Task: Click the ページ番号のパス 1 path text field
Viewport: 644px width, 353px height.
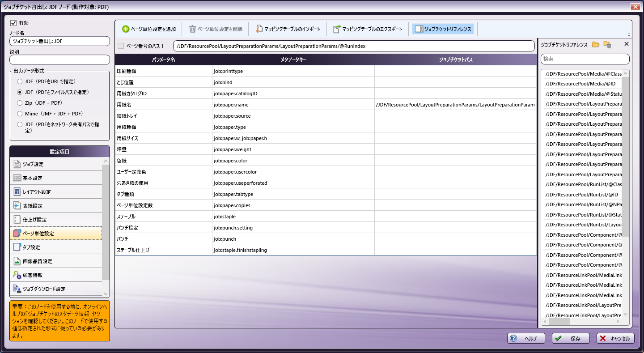Action: click(x=354, y=46)
